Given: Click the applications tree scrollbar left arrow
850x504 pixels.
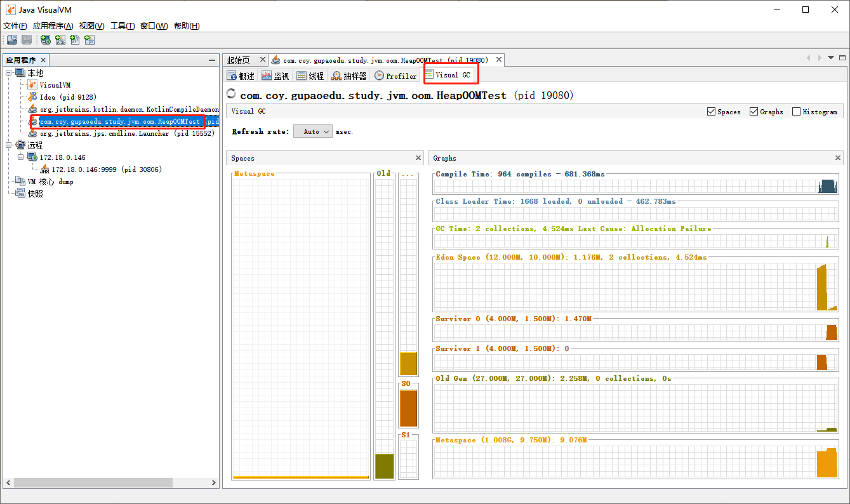Looking at the screenshot, I should [x=7, y=483].
